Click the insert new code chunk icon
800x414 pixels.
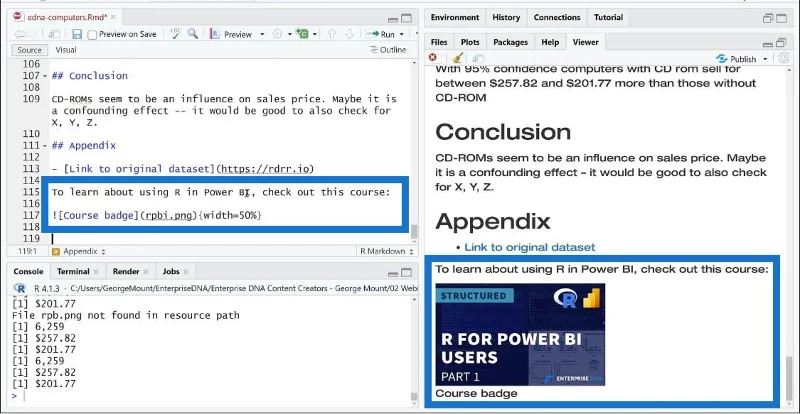(x=303, y=34)
